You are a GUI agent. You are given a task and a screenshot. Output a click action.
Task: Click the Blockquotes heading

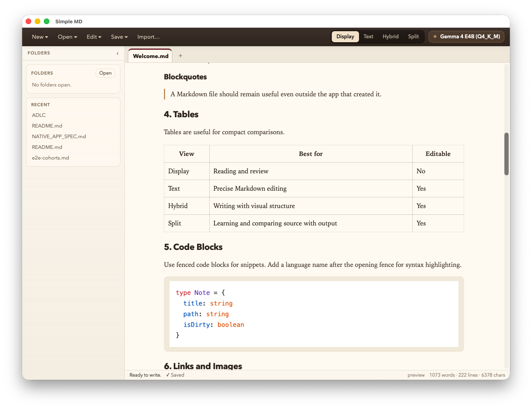[185, 77]
